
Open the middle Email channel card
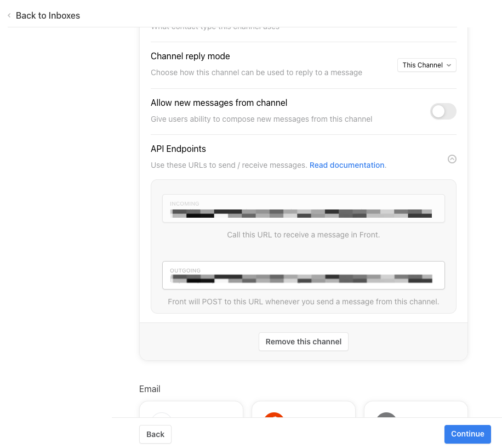[x=303, y=410]
